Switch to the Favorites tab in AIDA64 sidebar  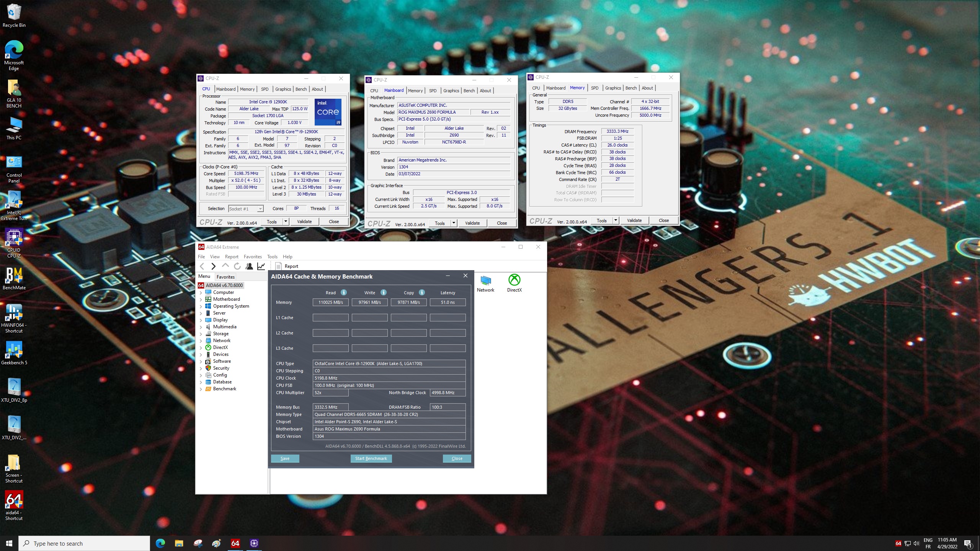225,277
